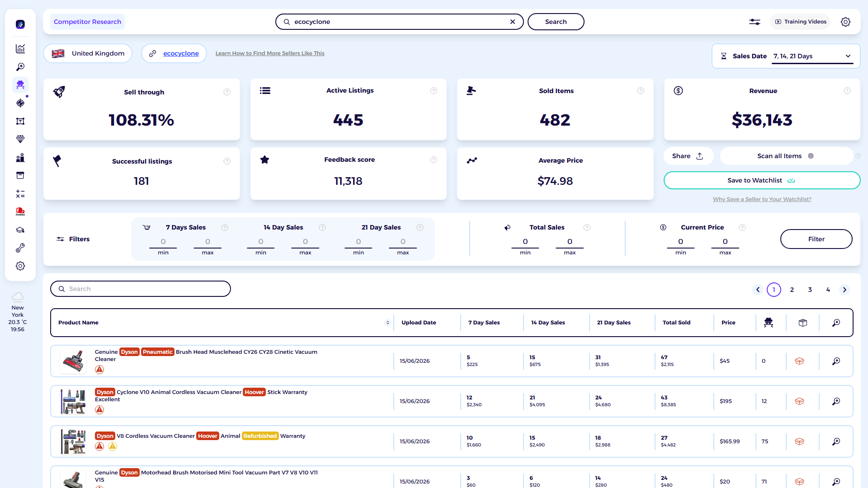Open Learn How to Find More Sellers link
The height and width of the screenshot is (488, 868).
(270, 53)
